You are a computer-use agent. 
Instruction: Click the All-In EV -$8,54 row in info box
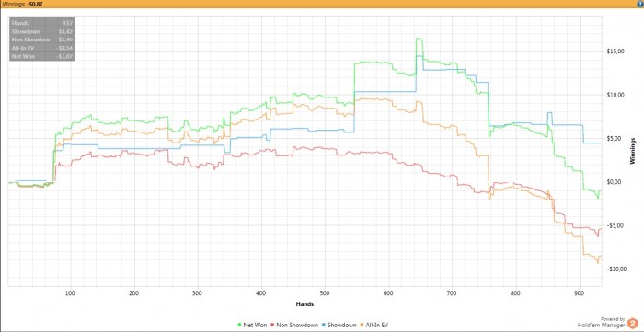click(x=42, y=48)
